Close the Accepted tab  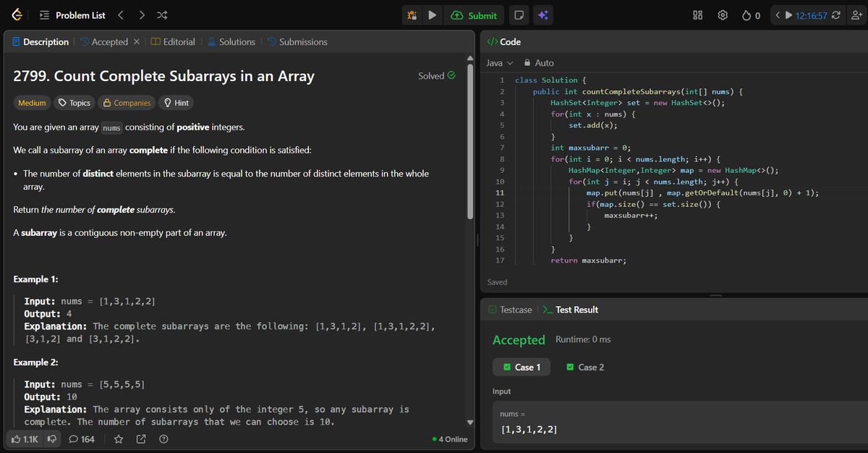pos(137,42)
